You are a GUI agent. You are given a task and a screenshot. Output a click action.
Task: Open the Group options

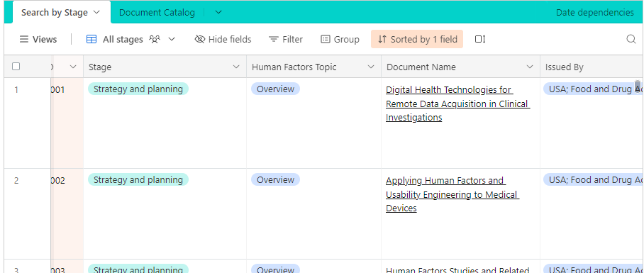[x=340, y=40]
